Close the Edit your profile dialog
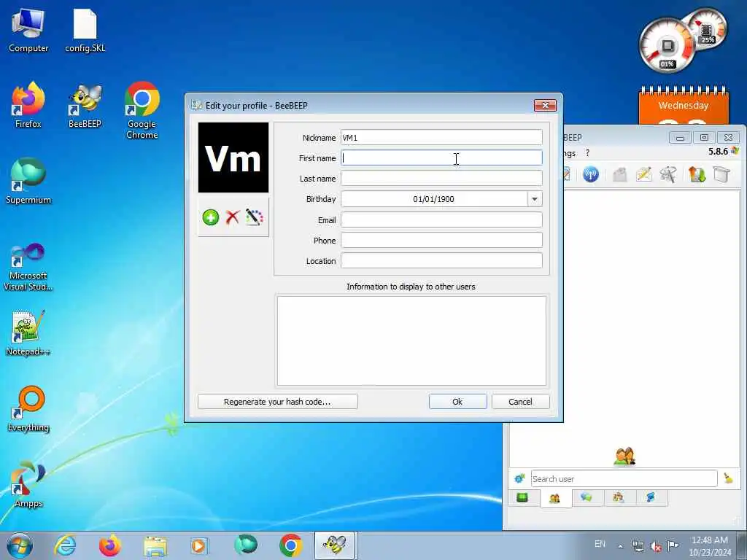Screen dimensions: 747x560 (x=545, y=105)
